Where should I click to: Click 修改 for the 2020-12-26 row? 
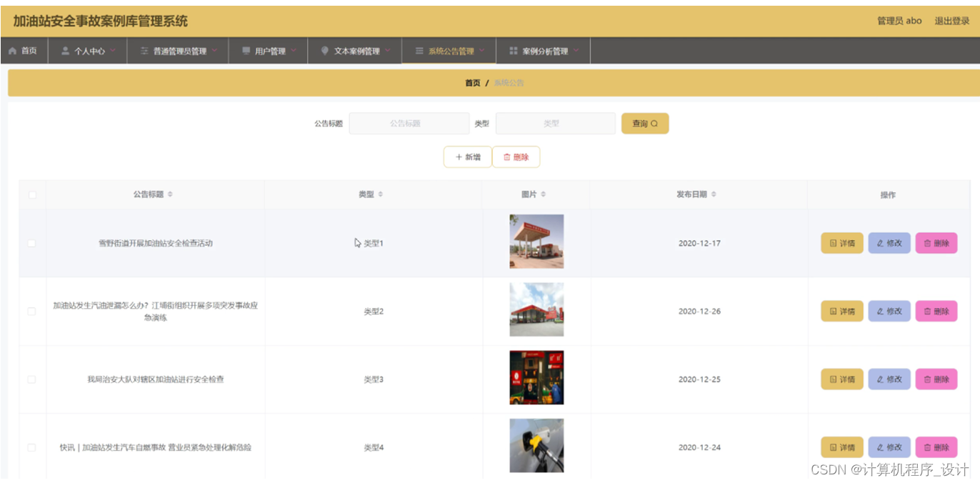(889, 312)
